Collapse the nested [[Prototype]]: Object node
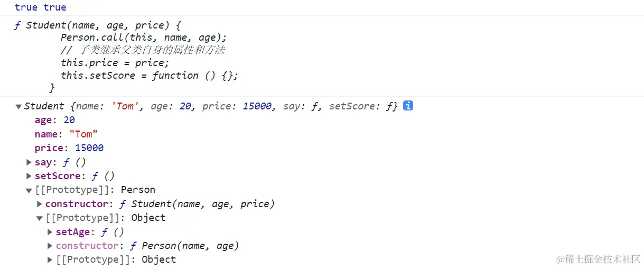This screenshot has height=268, width=644. pos(40,218)
